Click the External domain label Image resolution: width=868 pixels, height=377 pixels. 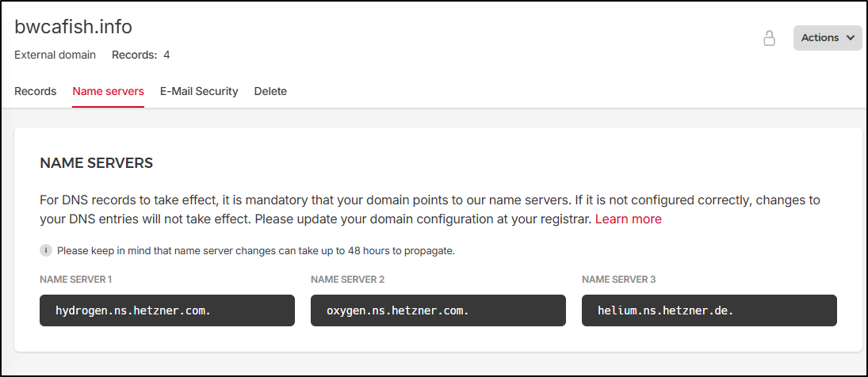coord(55,55)
